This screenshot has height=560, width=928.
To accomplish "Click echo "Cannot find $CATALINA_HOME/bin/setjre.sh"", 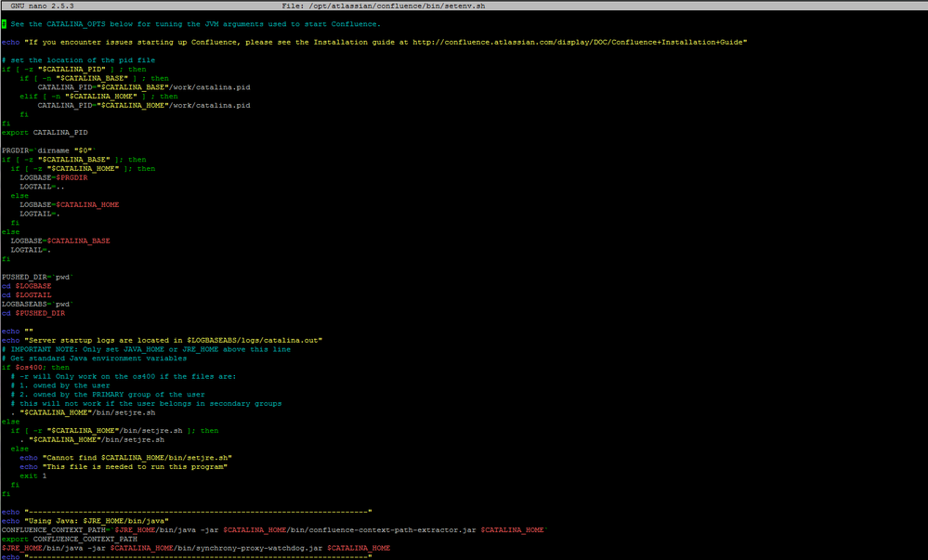I will tap(126, 458).
